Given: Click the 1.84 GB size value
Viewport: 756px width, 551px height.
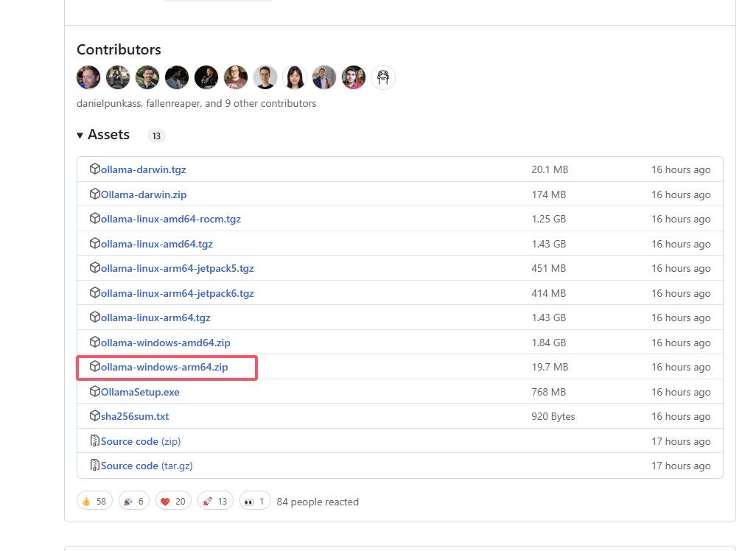Looking at the screenshot, I should [x=549, y=343].
